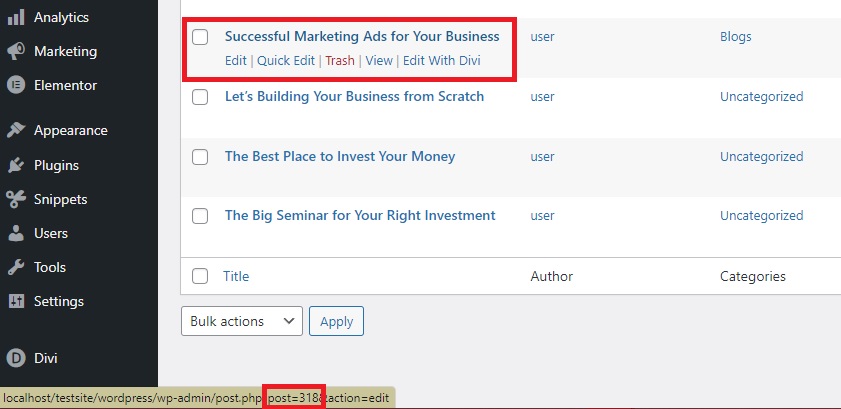Open the Settings sliders icon

pos(16,301)
